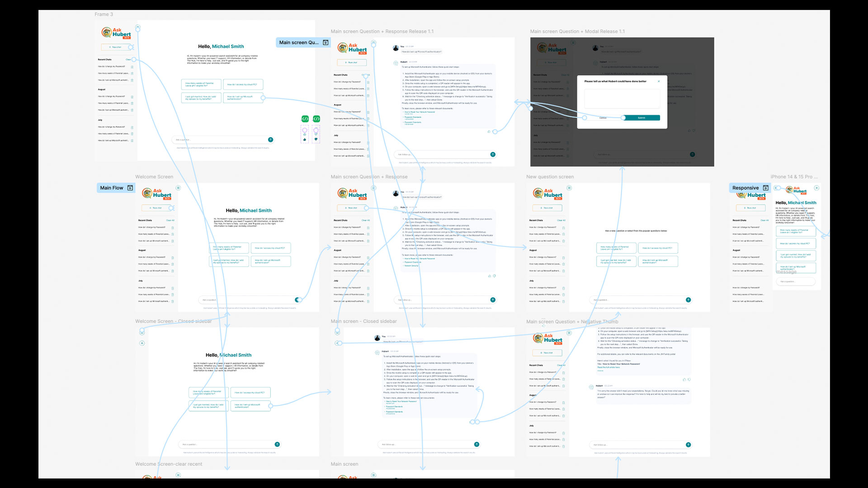868x488 pixels.
Task: Click Ask follow-up field in Negative Thumb frame
Action: click(641, 445)
